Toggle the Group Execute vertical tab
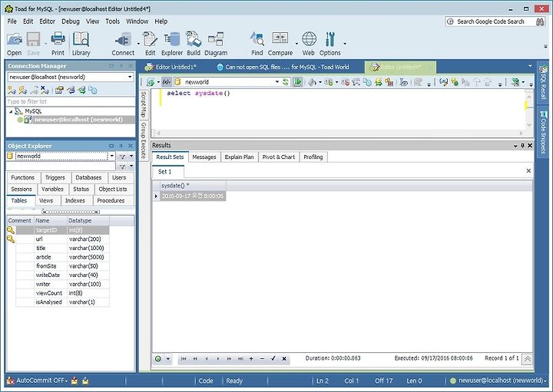 (x=144, y=140)
